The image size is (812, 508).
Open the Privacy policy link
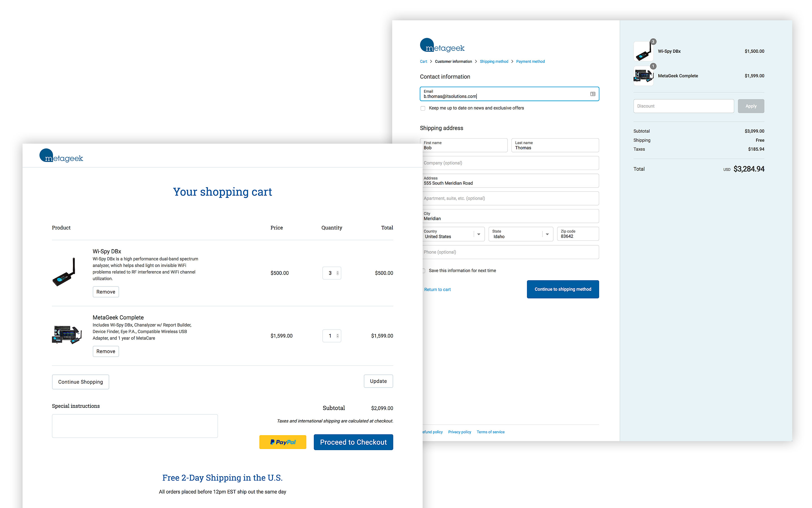tap(459, 432)
